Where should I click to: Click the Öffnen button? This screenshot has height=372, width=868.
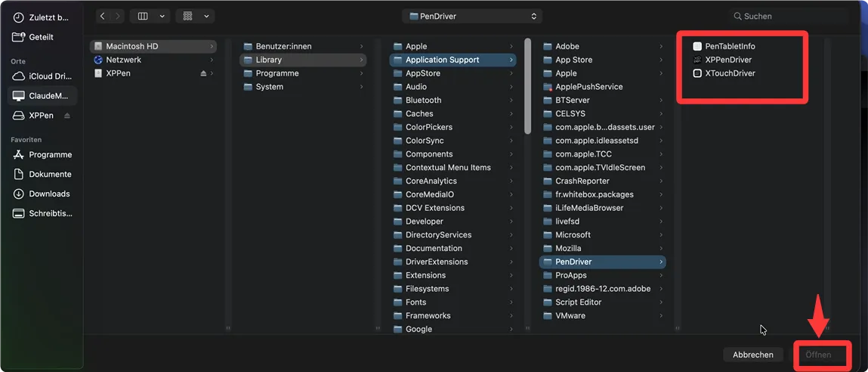click(818, 355)
